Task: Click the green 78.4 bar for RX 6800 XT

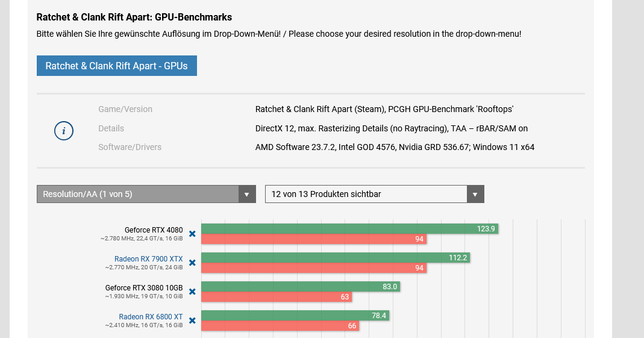Action: point(295,316)
